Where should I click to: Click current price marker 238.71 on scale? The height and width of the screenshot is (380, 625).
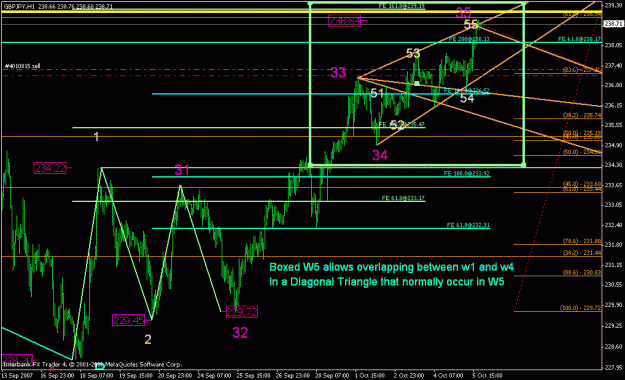click(613, 24)
